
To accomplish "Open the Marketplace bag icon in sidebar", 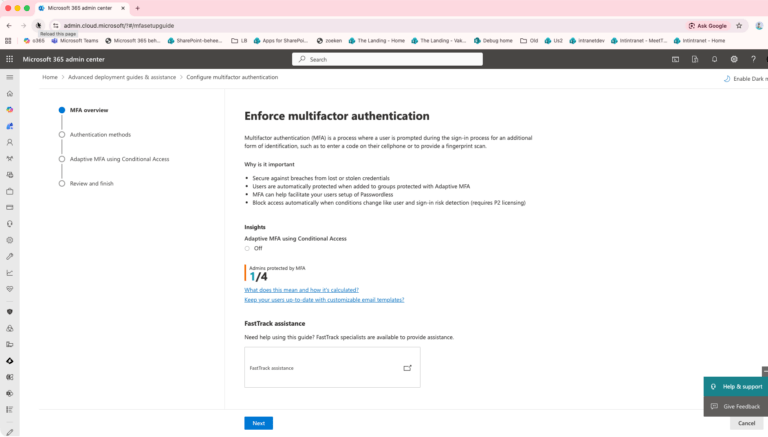I will [9, 192].
